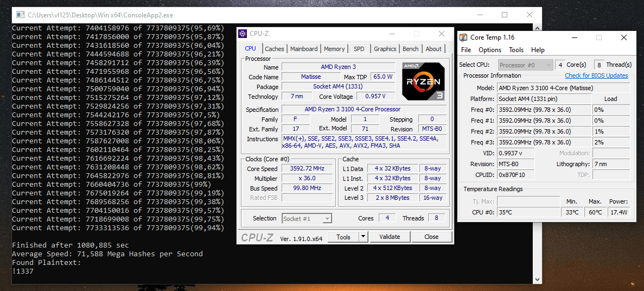Open the Options menu in Core Temp
This screenshot has width=644, height=291.
point(490,50)
